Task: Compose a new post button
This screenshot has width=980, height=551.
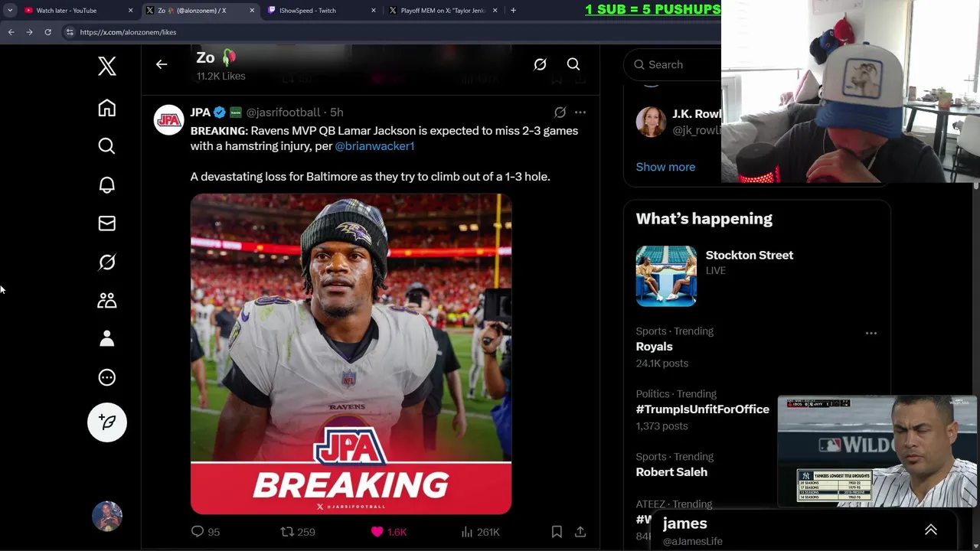Action: [x=107, y=422]
